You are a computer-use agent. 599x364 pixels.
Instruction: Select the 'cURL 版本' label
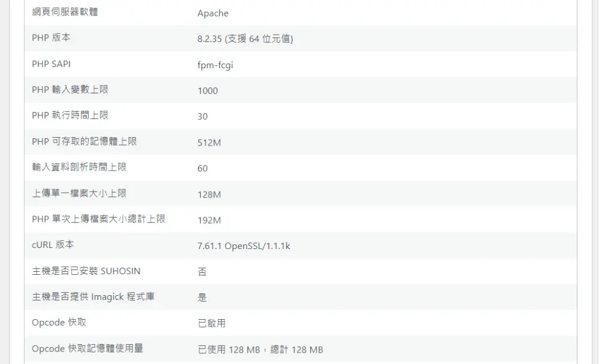click(53, 244)
